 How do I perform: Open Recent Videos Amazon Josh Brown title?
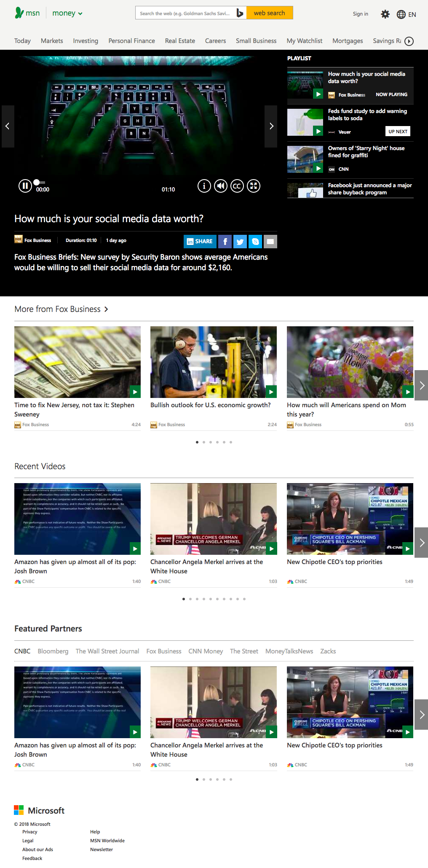point(75,567)
